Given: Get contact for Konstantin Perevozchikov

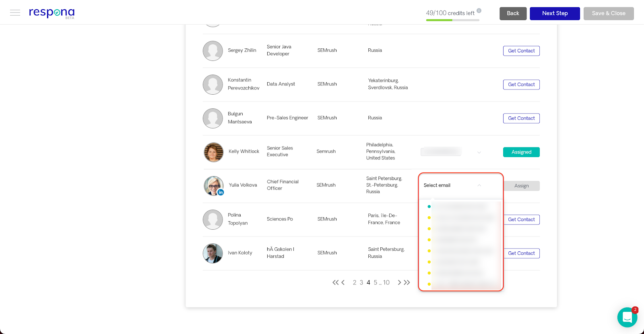Looking at the screenshot, I should click(x=521, y=85).
